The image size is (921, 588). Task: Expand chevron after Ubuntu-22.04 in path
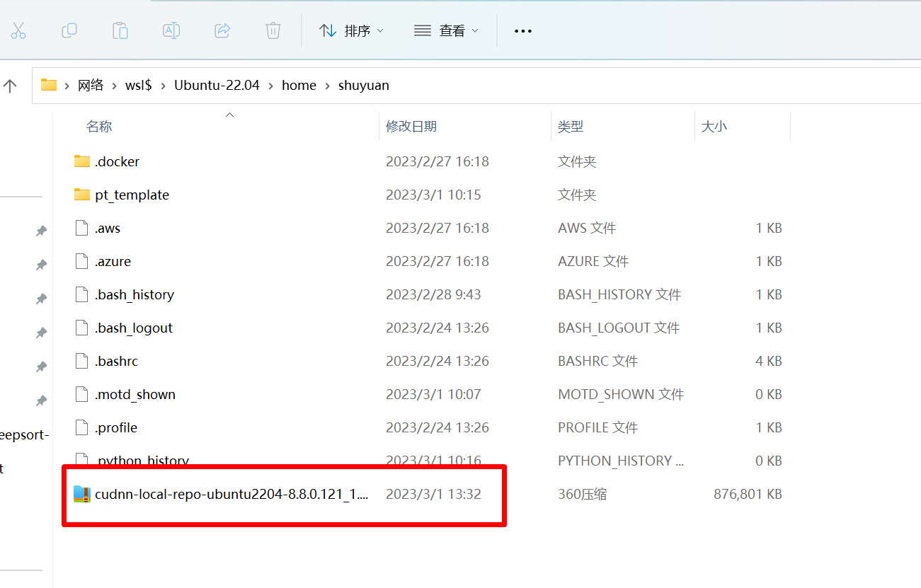tap(271, 86)
